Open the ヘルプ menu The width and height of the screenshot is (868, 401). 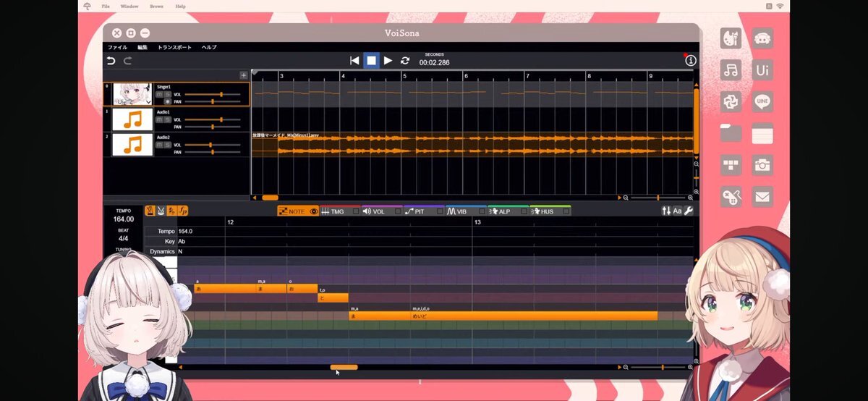pyautogui.click(x=209, y=47)
